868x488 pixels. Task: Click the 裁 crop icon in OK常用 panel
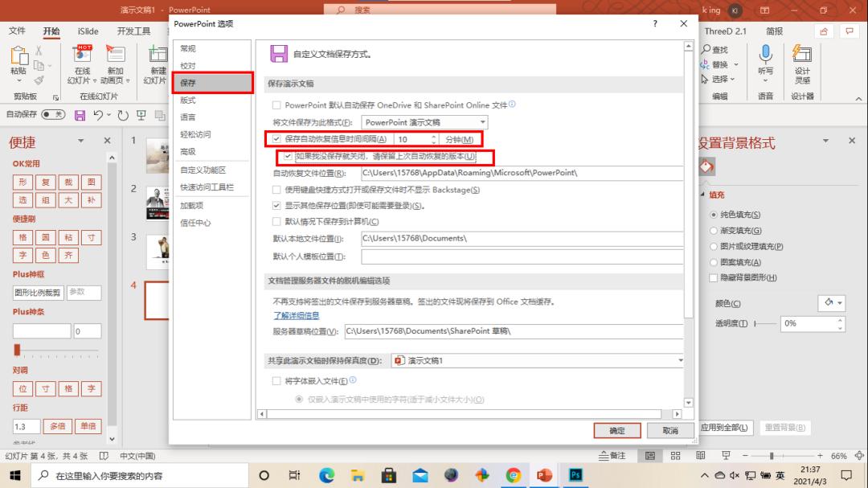(68, 182)
